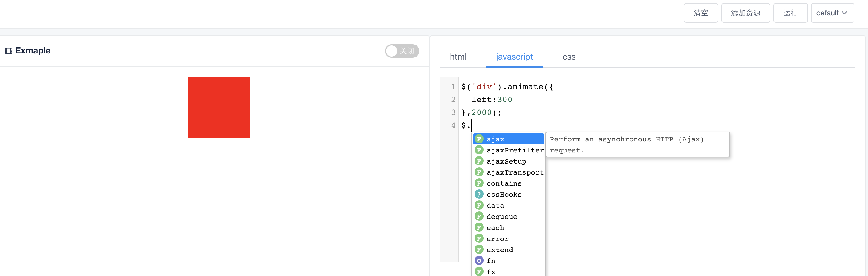Click the object icon beside fn
Image resolution: width=868 pixels, height=276 pixels.
point(479,261)
